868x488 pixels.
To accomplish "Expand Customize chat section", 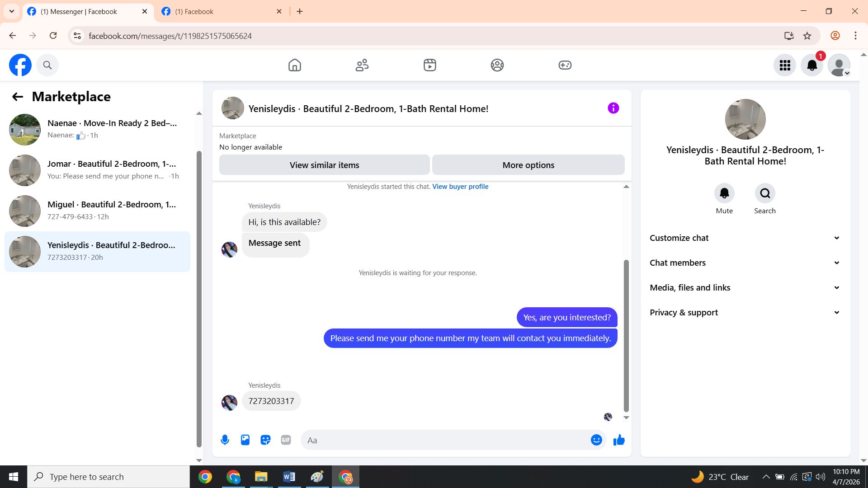I will tap(745, 238).
